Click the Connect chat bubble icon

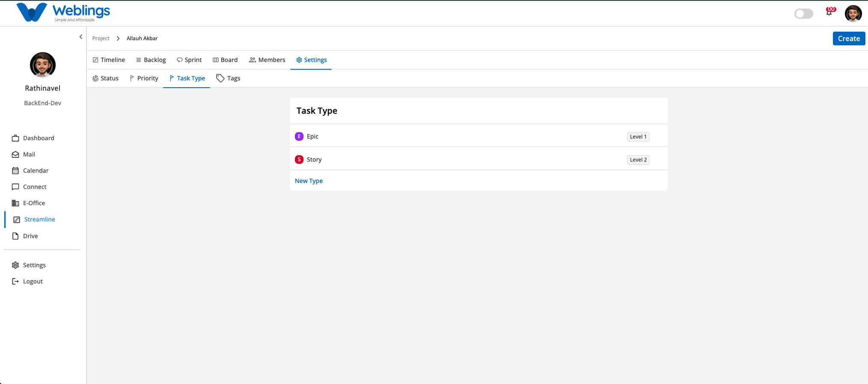pyautogui.click(x=15, y=187)
